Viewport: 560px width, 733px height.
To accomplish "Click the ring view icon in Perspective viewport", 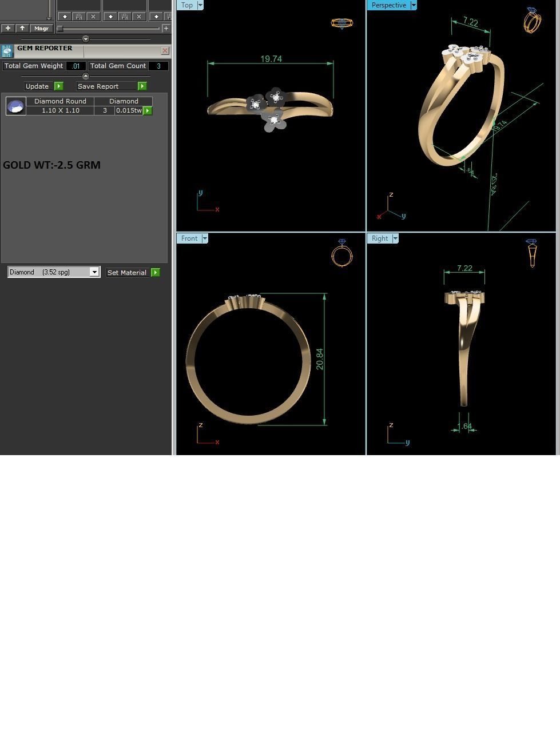I will coord(532,21).
